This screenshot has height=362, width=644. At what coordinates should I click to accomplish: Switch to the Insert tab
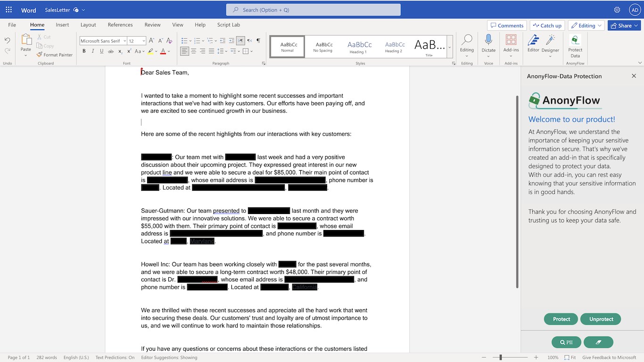click(62, 25)
